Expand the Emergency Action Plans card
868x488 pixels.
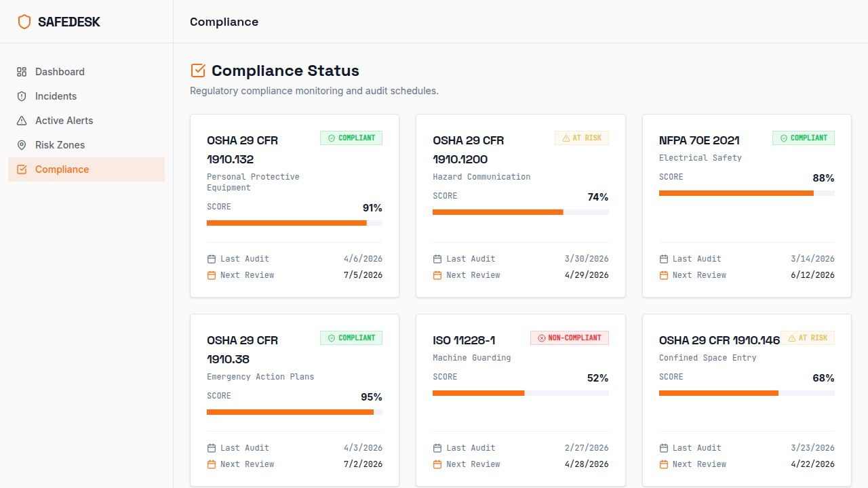pos(294,400)
